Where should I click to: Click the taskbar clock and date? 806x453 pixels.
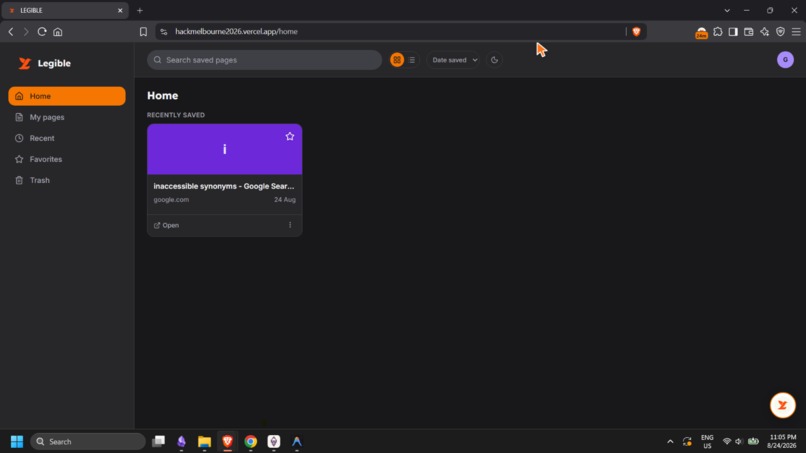[x=782, y=442]
